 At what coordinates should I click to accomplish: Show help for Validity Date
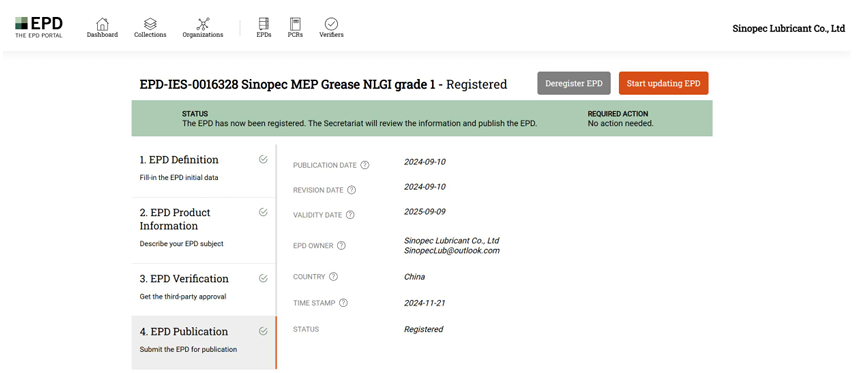click(350, 215)
